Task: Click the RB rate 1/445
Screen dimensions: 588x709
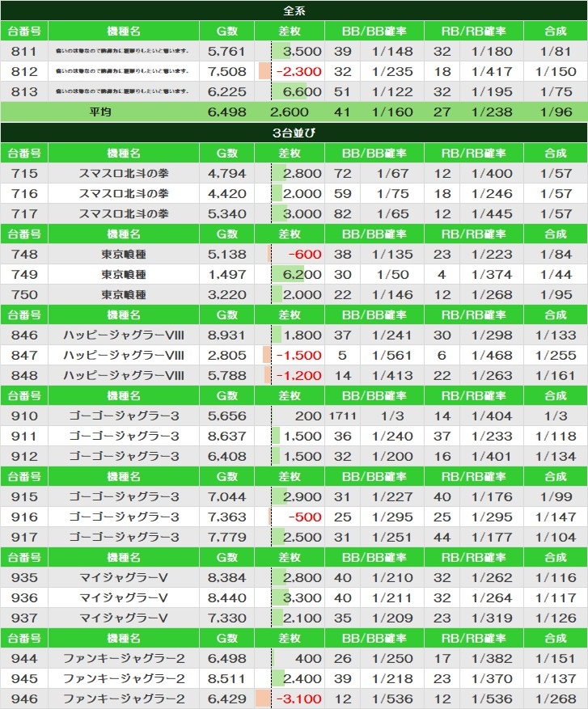Action: [x=492, y=214]
